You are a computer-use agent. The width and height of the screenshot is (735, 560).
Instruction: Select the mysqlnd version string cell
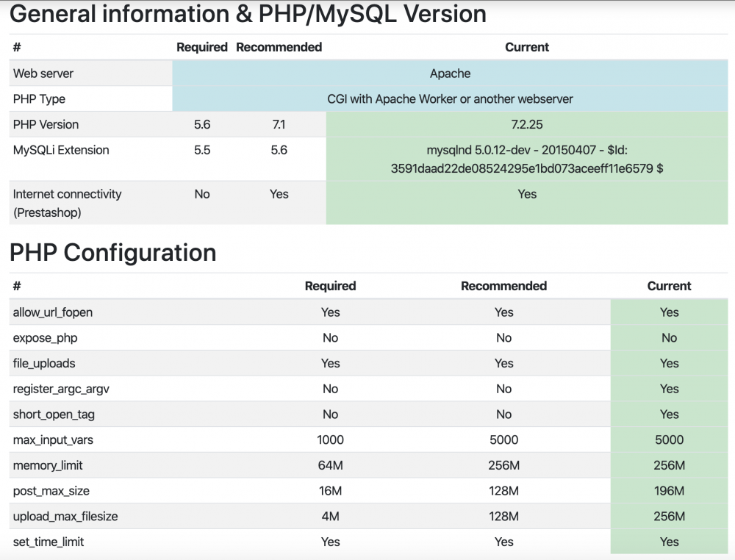coord(526,159)
